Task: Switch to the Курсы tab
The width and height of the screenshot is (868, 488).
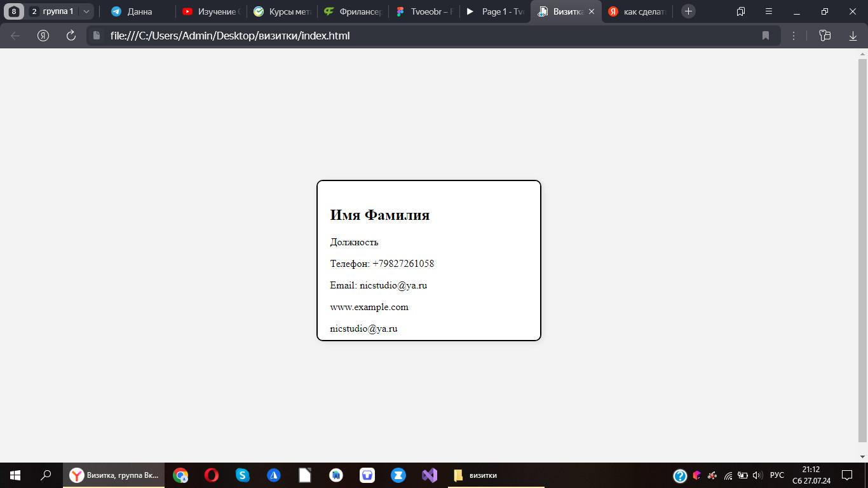Action: pyautogui.click(x=282, y=11)
